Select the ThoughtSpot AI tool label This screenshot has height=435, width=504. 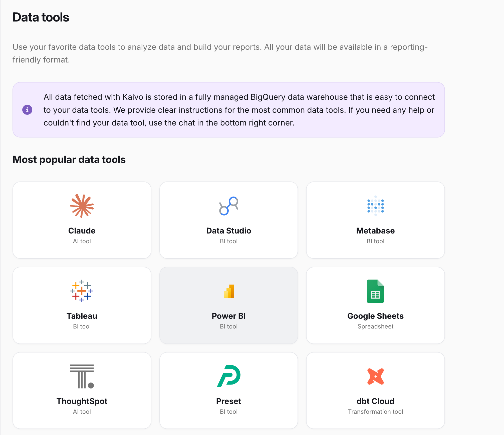coord(82,411)
